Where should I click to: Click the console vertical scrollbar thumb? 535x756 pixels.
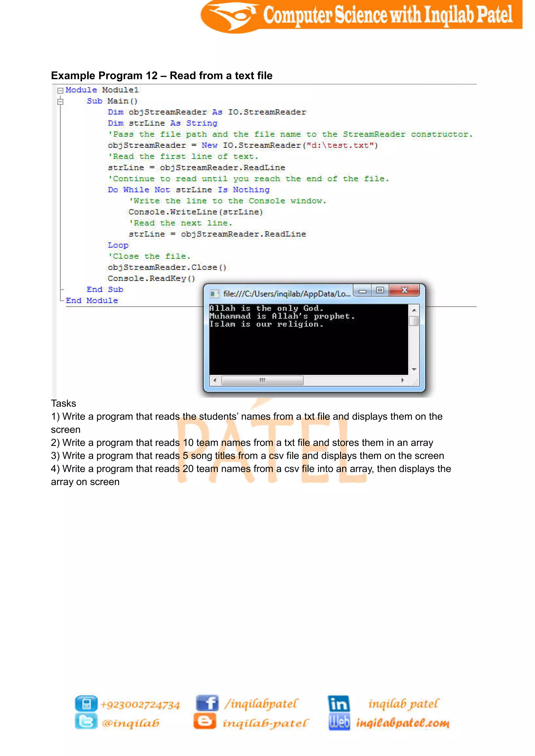[x=414, y=321]
